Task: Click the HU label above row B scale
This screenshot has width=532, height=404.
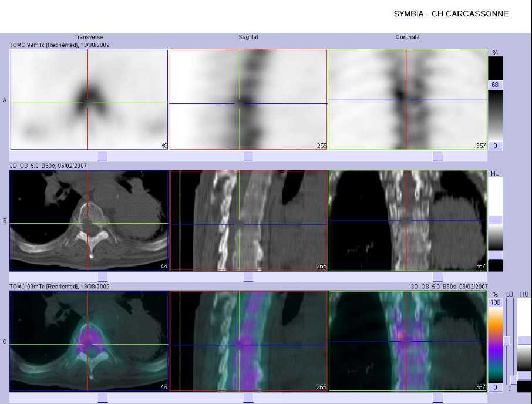Action: (495, 174)
